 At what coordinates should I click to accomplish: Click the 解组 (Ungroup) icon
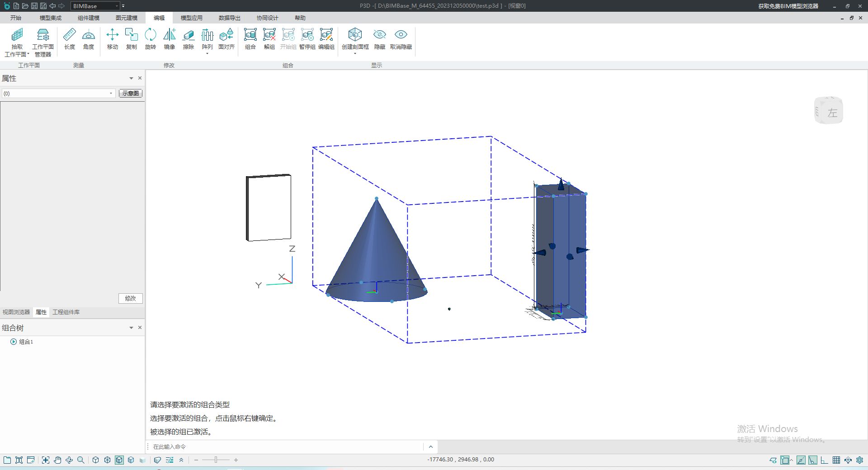click(269, 39)
